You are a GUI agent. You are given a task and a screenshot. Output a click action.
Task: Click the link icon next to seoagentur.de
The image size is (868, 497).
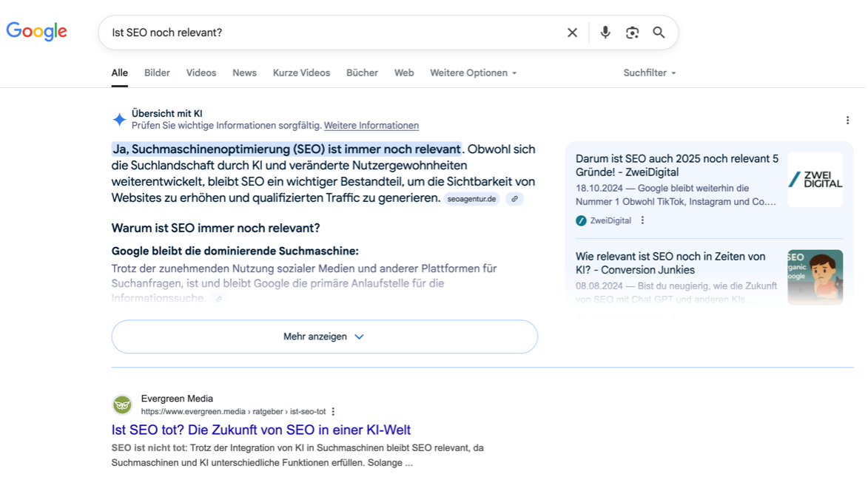pos(514,199)
